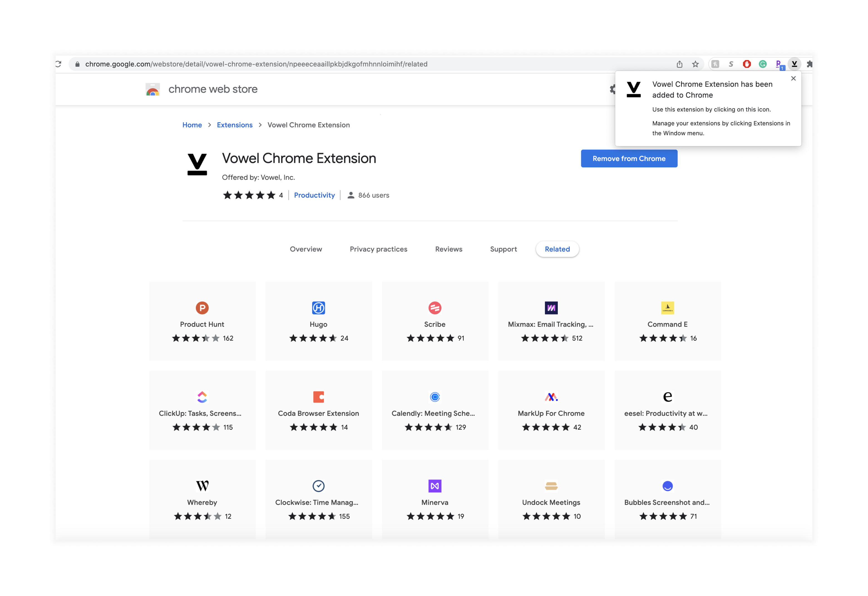Open the Clockwise extension icon
Image resolution: width=868 pixels, height=596 pixels.
[318, 486]
